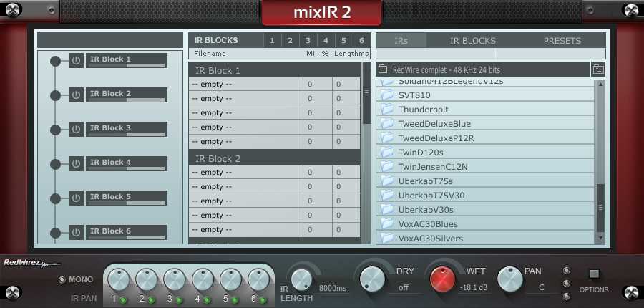Click IR pan knob number 1
Image resolution: width=644 pixels, height=308 pixels.
(119, 279)
